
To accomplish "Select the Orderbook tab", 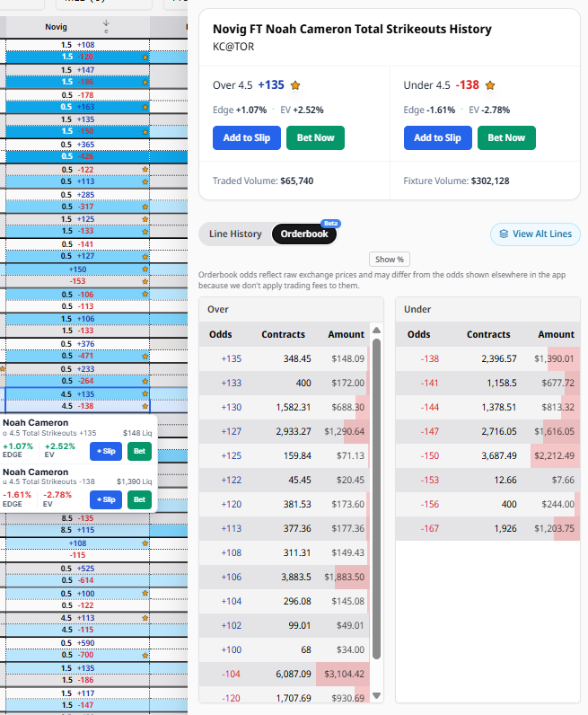I will click(x=304, y=234).
